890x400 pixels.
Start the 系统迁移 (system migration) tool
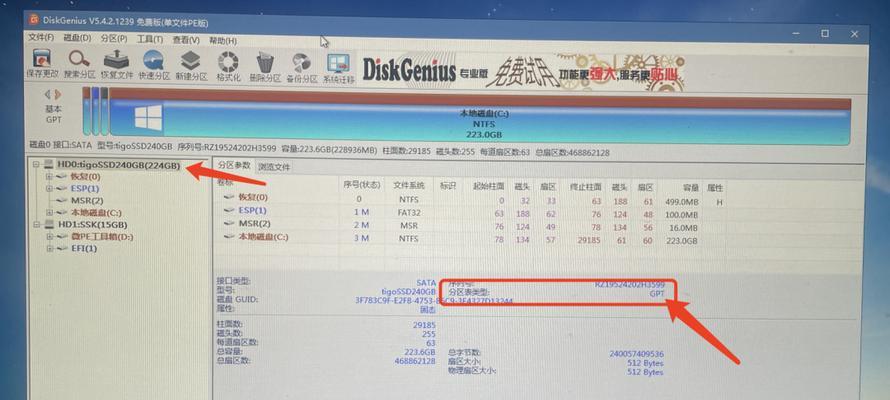pos(339,64)
